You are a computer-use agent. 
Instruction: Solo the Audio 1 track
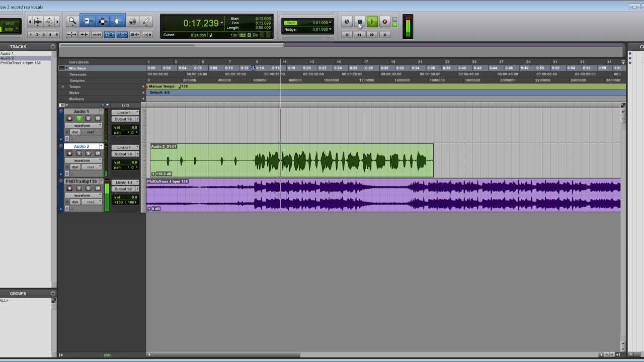coord(88,119)
